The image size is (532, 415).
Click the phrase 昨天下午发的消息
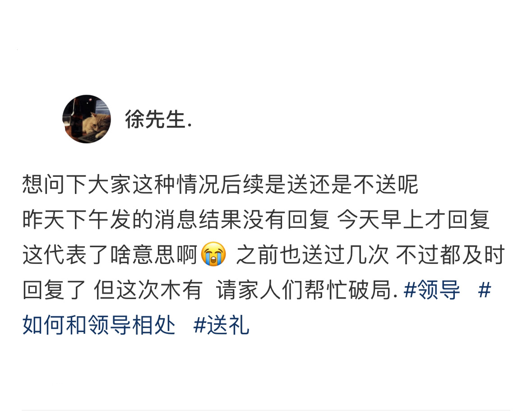(110, 220)
